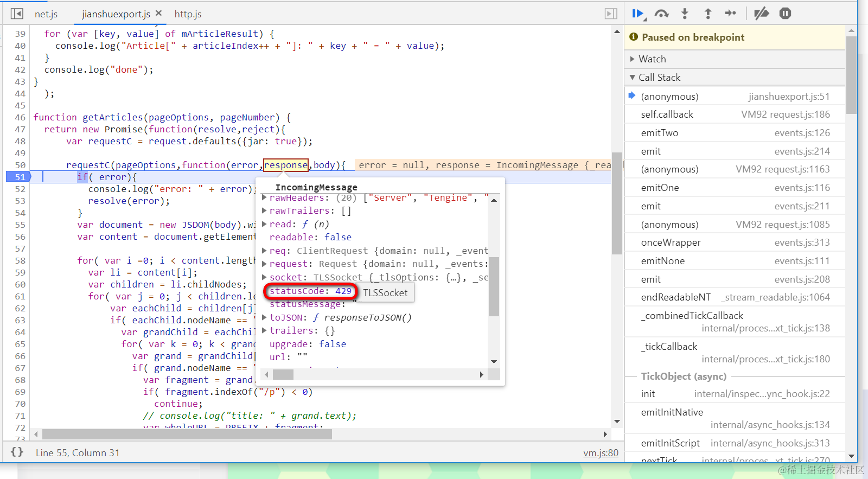
Task: Click the highlighted response parameter on line 50
Action: (286, 165)
